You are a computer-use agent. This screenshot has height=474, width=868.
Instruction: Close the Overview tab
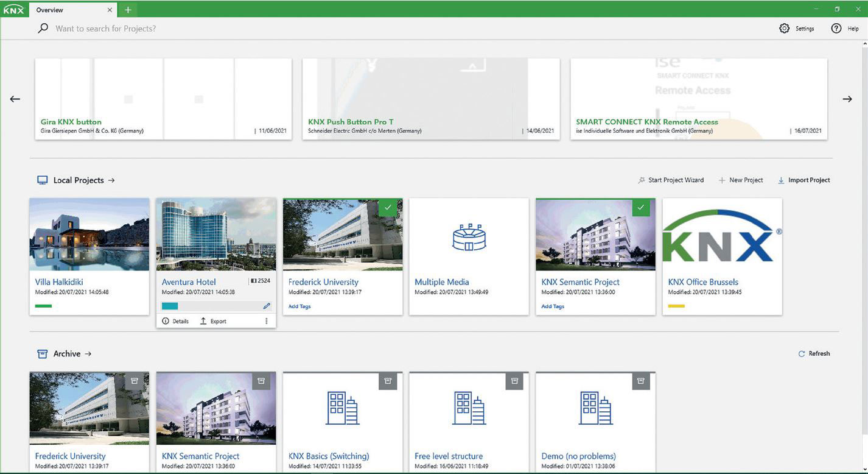[110, 10]
